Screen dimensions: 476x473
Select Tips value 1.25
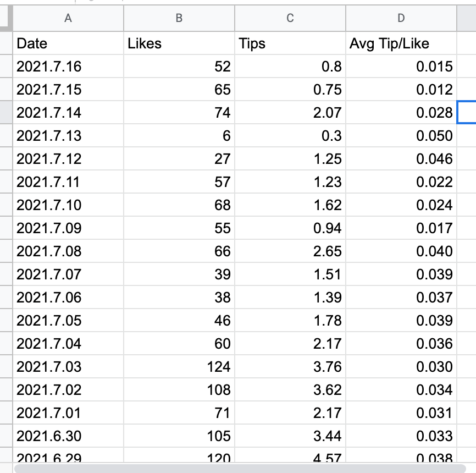click(290, 158)
